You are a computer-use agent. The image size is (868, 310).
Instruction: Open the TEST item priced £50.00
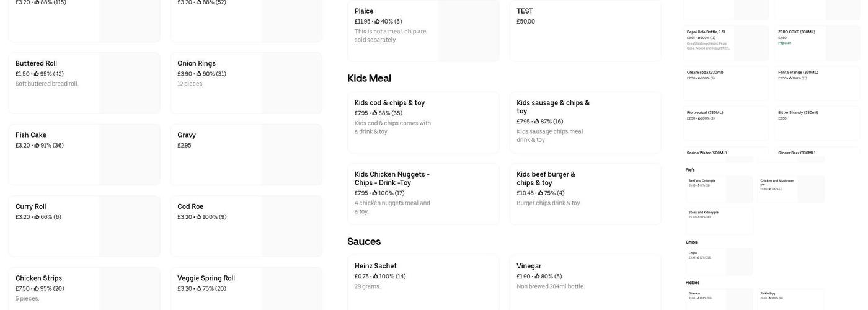coord(585,30)
